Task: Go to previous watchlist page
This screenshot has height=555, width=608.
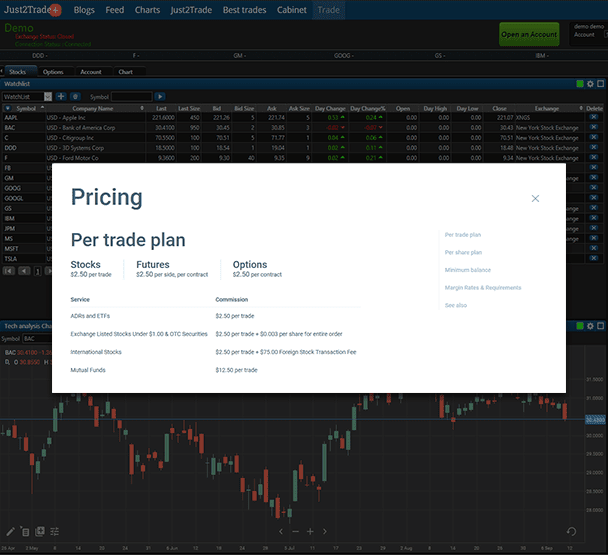Action: 24,271
